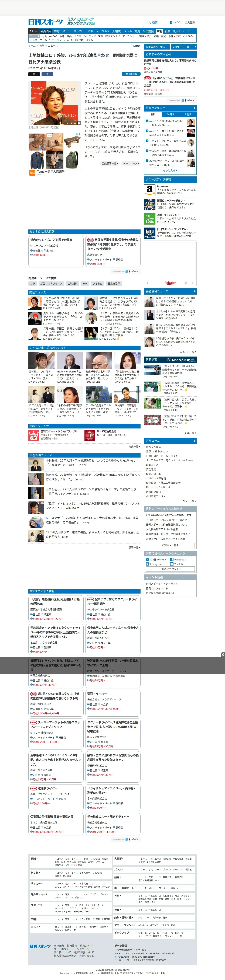Open the Amazon logo in クローズアップ情報

tap(149, 190)
